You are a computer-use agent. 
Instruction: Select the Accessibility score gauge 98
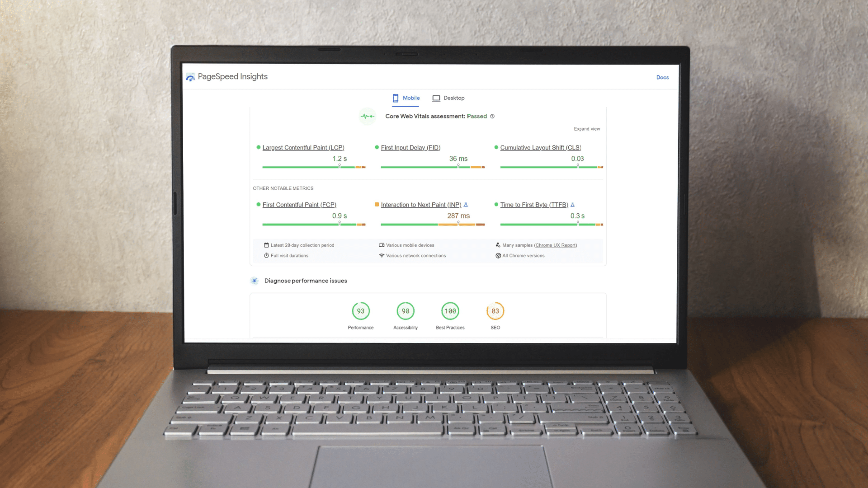[406, 311]
